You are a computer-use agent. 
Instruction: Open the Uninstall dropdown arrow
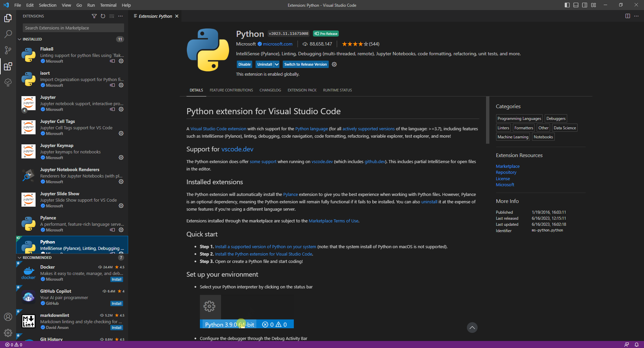point(277,64)
